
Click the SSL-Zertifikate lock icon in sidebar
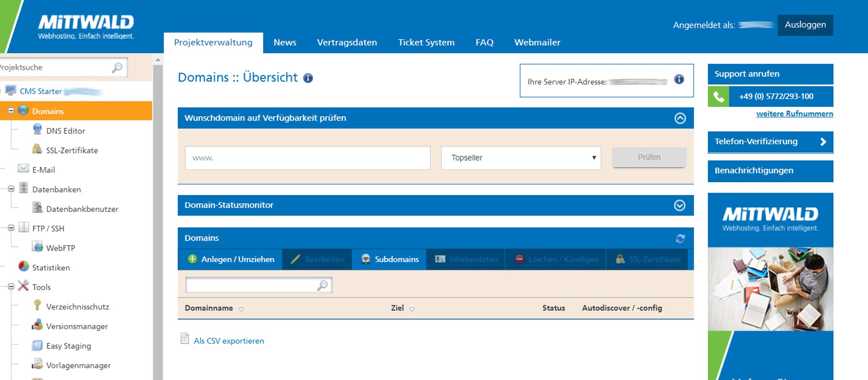pos(38,149)
